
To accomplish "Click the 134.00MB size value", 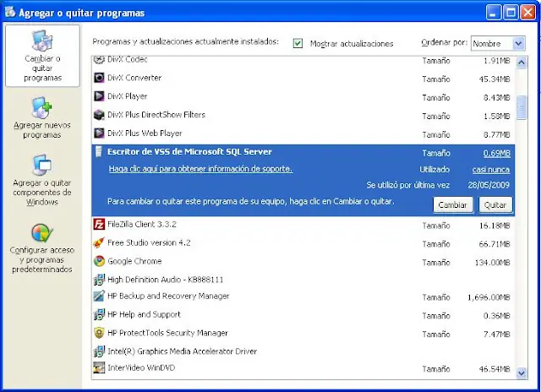I will 492,263.
